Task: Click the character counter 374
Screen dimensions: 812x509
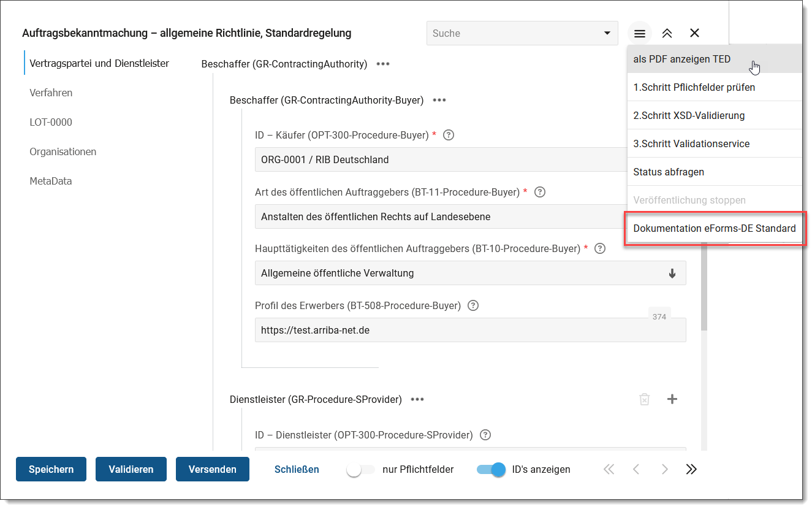Action: click(659, 317)
